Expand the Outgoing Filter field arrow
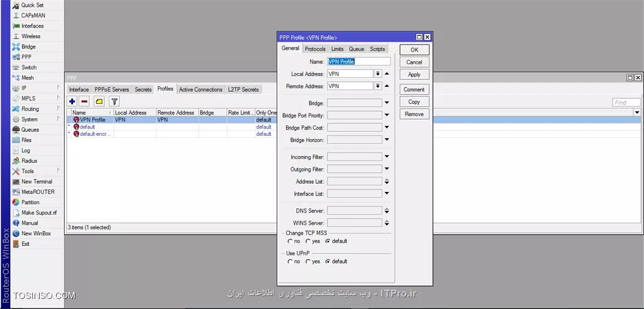Screen dimensions: 644x309 point(387,169)
